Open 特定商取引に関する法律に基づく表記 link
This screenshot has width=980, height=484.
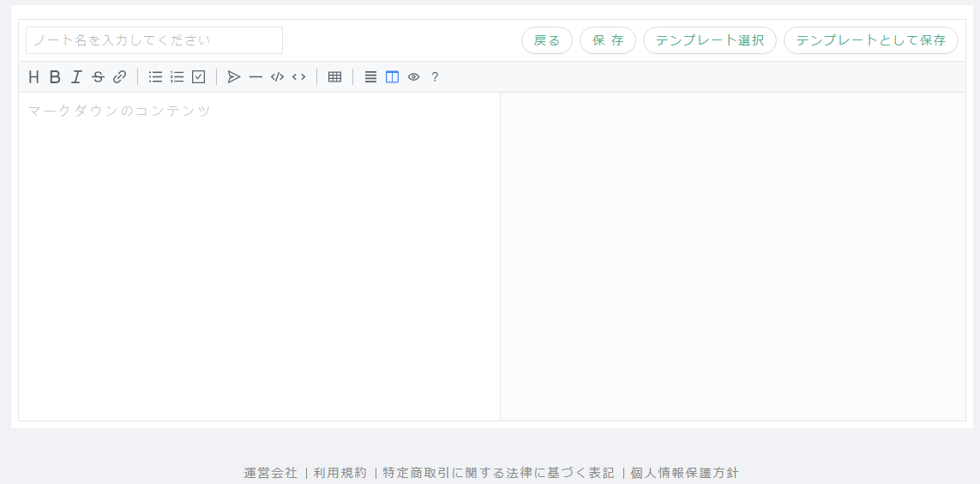coord(499,473)
